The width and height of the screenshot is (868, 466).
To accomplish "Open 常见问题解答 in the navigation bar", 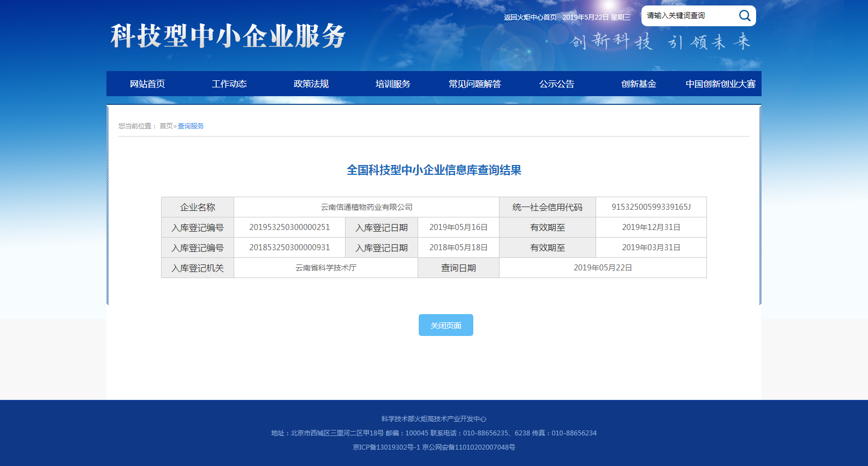I will (475, 84).
